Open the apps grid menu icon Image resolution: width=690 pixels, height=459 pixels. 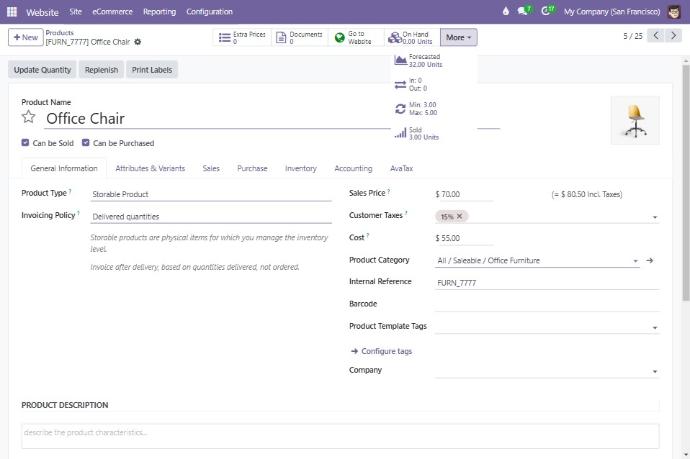(x=12, y=12)
